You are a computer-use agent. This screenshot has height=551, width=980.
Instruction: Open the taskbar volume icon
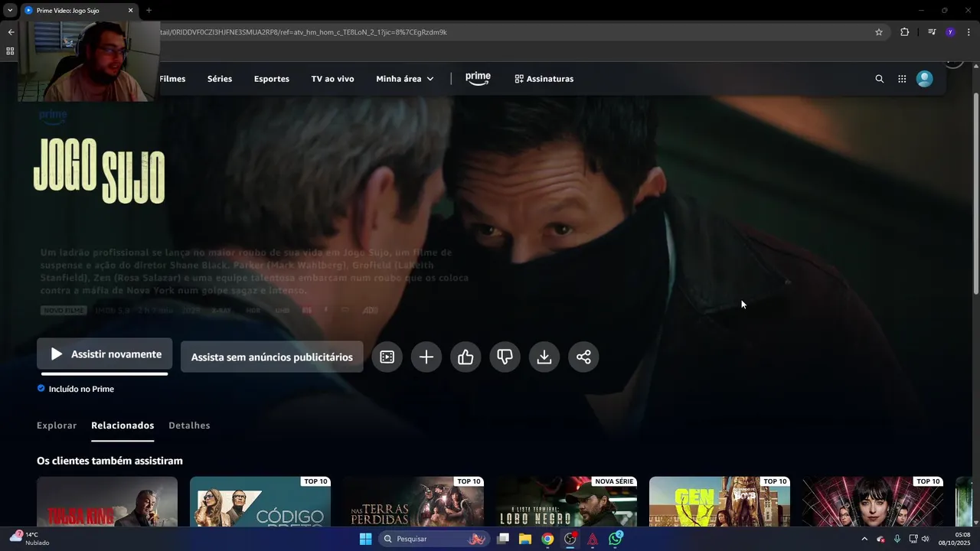tap(926, 539)
